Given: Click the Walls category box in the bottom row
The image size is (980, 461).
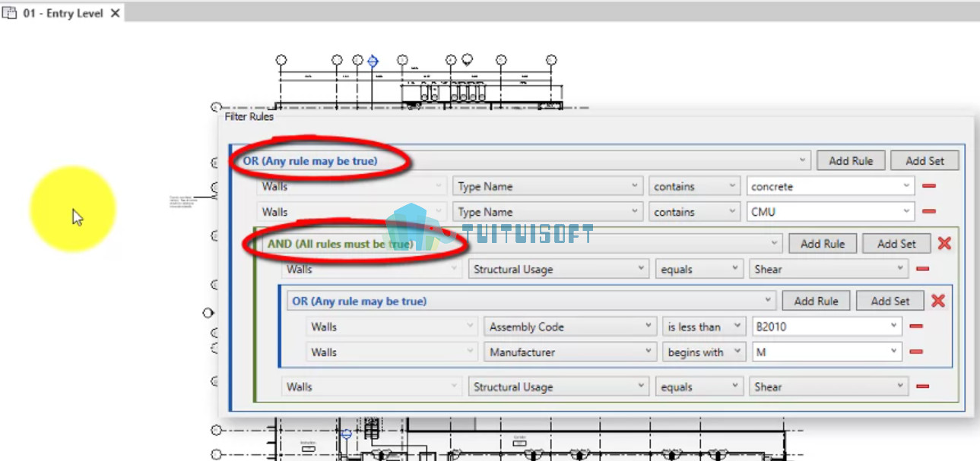Looking at the screenshot, I should 371,387.
